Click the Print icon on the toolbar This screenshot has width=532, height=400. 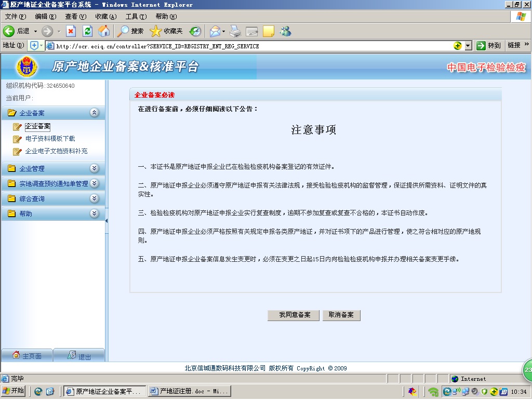[x=234, y=31]
